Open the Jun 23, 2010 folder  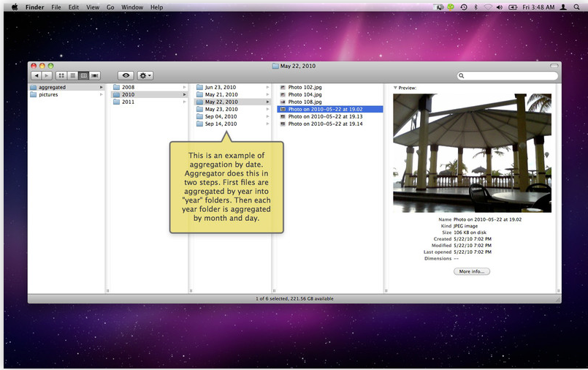(220, 87)
